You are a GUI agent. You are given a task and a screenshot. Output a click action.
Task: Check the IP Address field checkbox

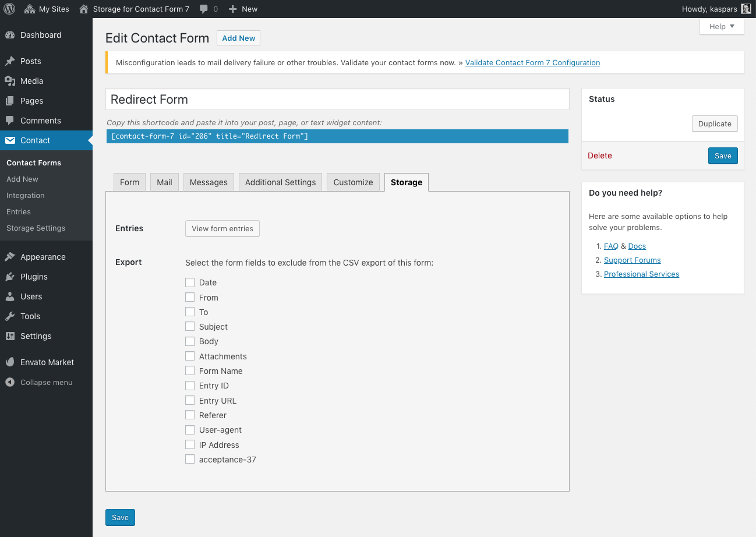point(190,444)
